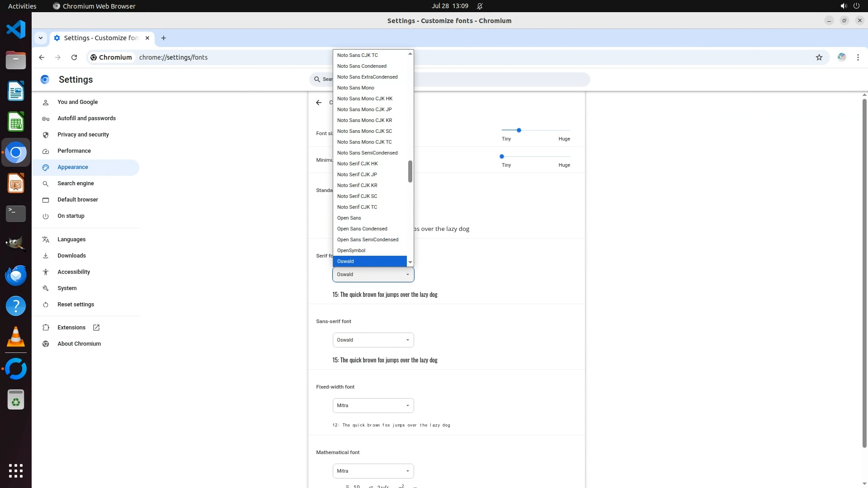
Task: Open the Extensions external link
Action: click(x=96, y=328)
